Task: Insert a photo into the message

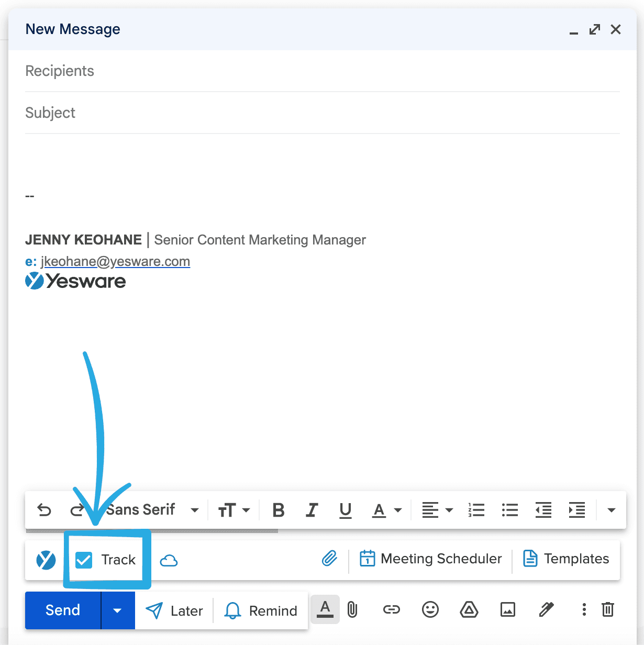Action: [x=507, y=610]
